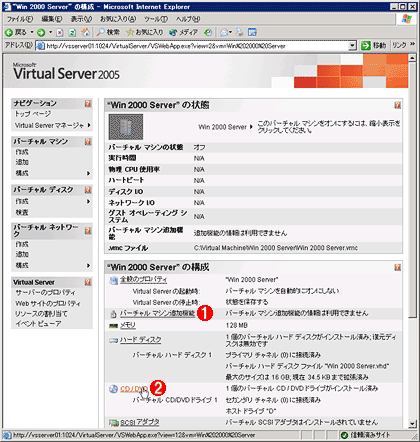
Task: Open 全般のプロパティ link
Action: (x=144, y=280)
